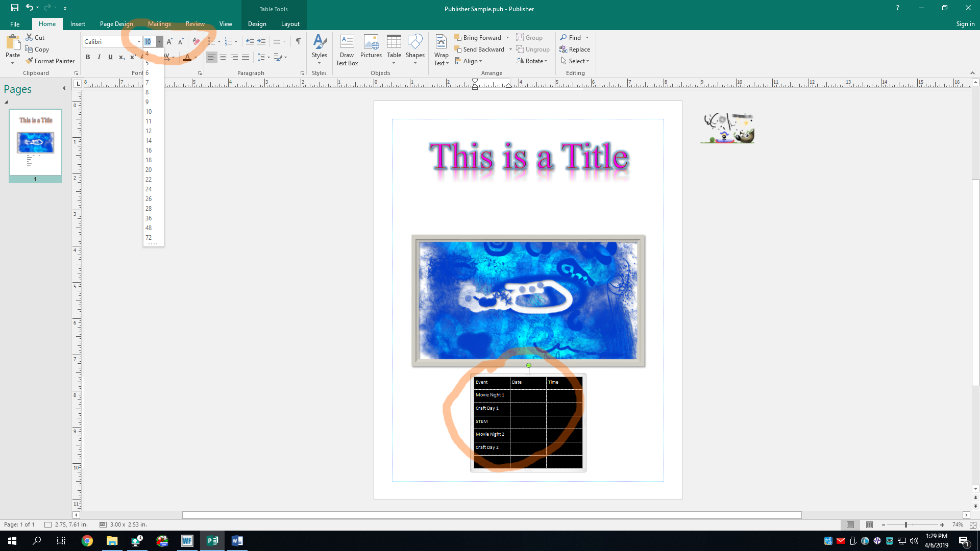Click the Replace button in Editing

[x=575, y=49]
